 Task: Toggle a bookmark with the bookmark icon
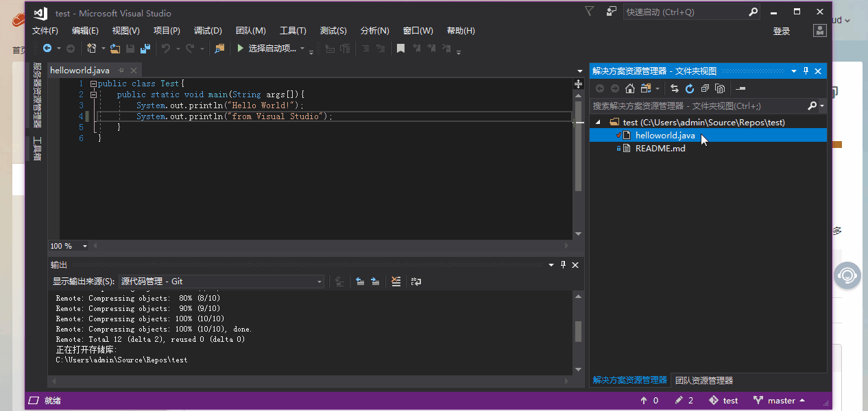click(401, 49)
